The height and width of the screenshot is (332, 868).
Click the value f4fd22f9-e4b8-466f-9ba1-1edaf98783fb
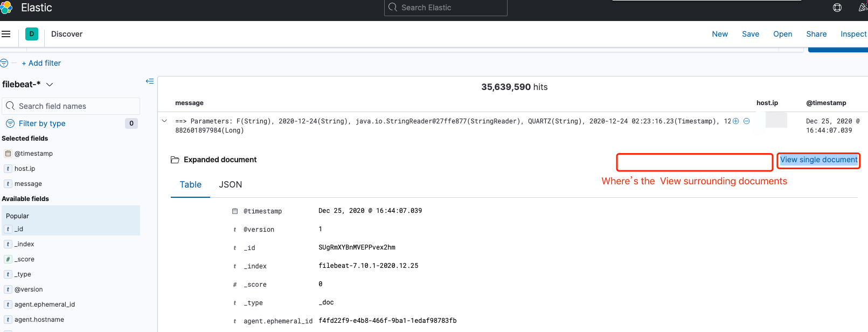(387, 321)
